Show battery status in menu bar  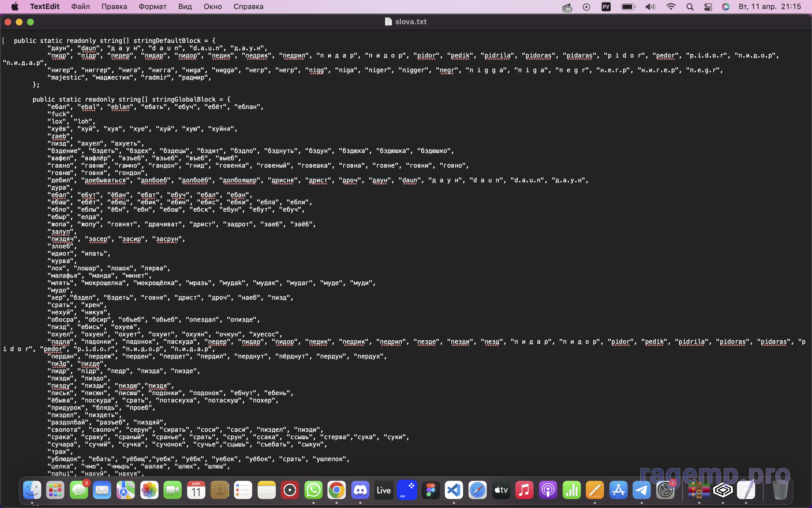pyautogui.click(x=628, y=7)
